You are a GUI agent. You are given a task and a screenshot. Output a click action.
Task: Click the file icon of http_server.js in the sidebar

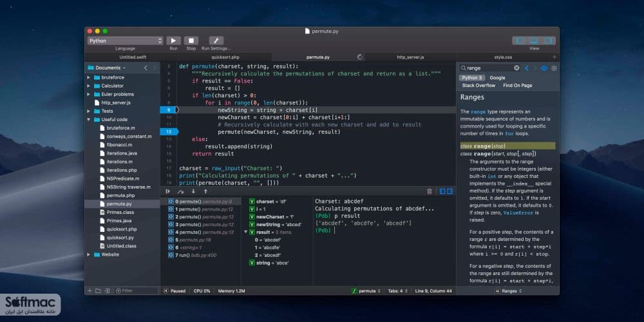click(x=97, y=102)
